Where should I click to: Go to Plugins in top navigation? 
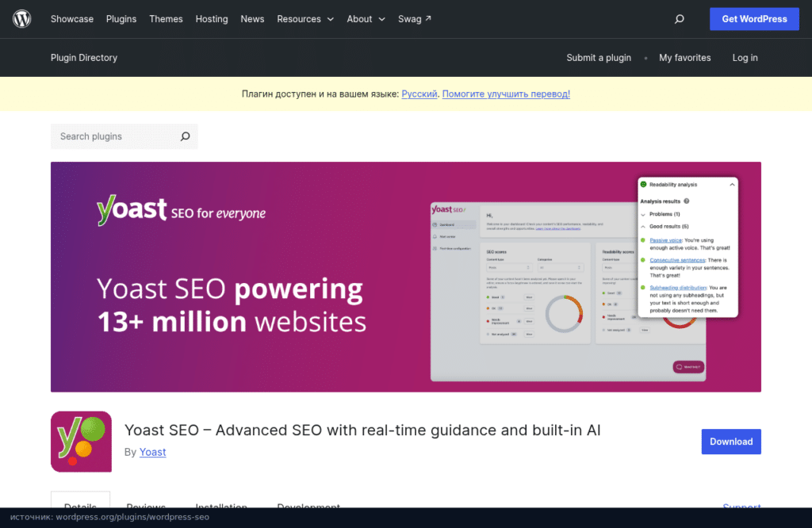(x=121, y=19)
